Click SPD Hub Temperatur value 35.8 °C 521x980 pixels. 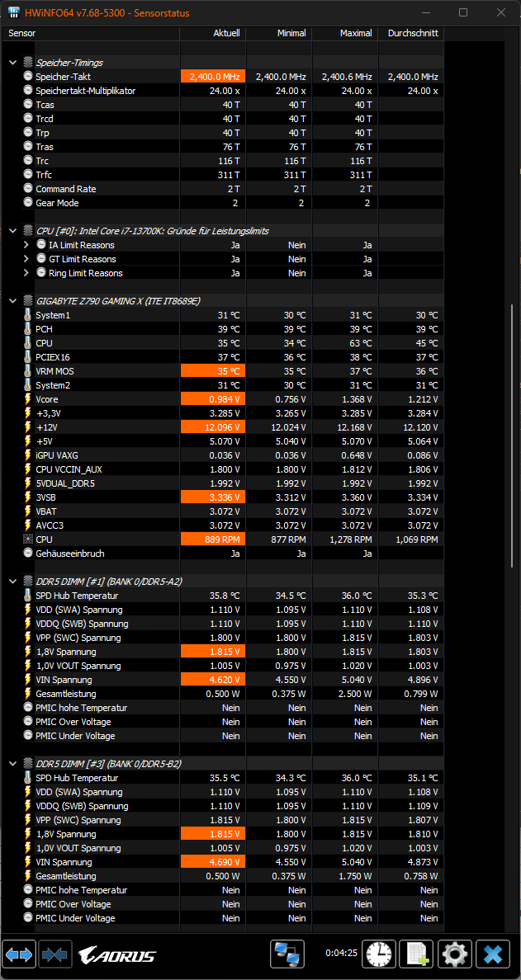point(225,595)
